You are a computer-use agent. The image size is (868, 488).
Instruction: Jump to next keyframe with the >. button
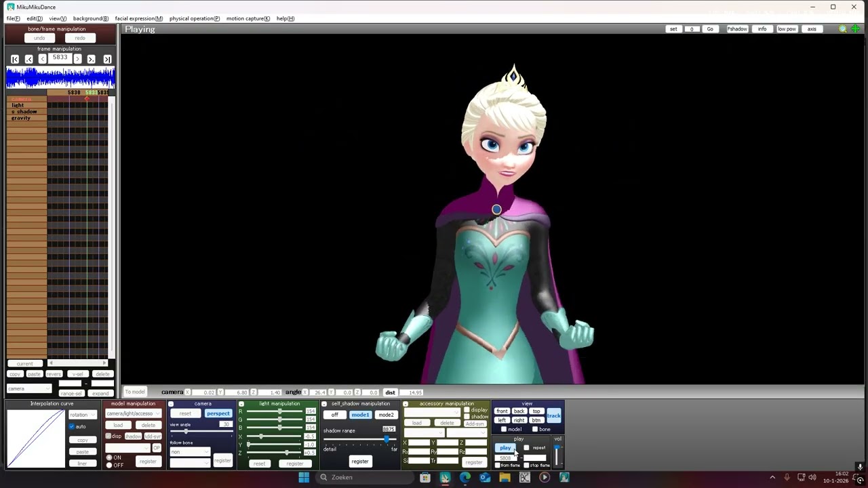pos(92,60)
